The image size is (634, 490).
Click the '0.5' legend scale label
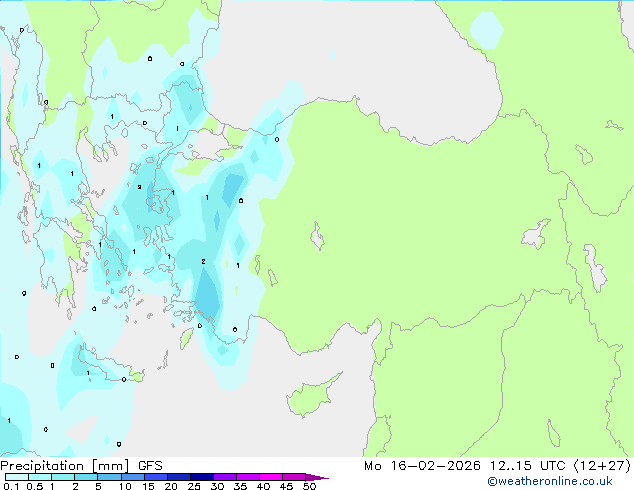[x=34, y=486]
